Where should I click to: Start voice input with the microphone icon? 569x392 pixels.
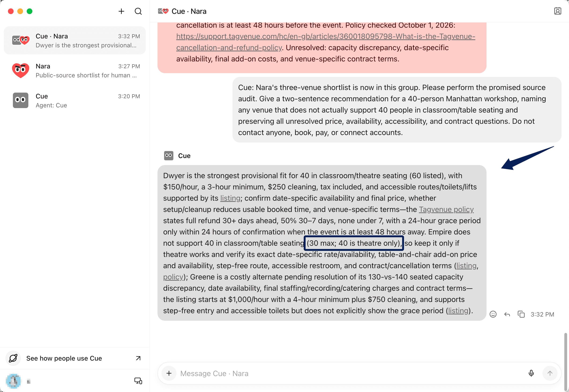[531, 373]
